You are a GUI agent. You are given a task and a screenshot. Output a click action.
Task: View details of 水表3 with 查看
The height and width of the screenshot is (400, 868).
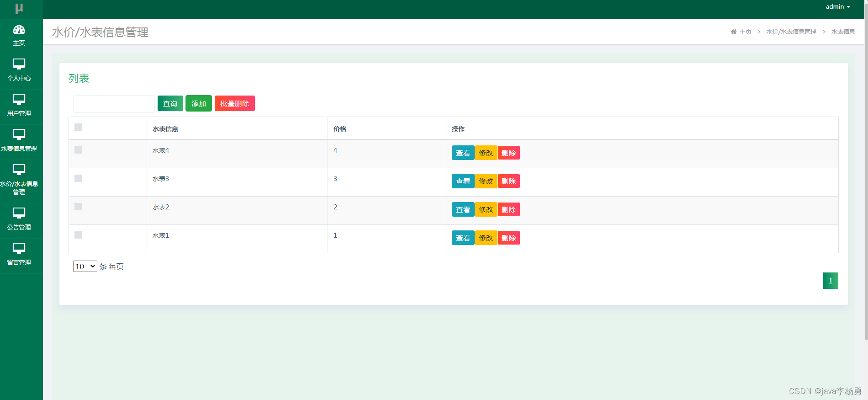463,181
